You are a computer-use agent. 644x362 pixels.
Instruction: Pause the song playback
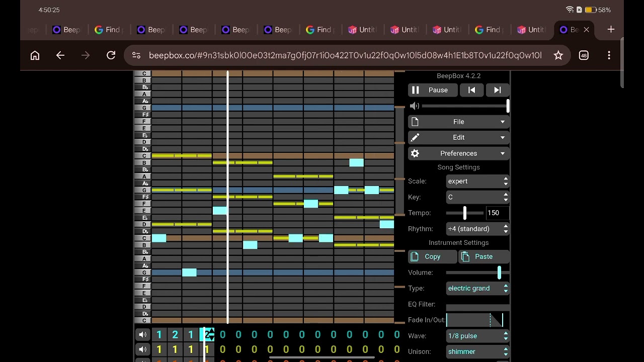click(x=433, y=90)
